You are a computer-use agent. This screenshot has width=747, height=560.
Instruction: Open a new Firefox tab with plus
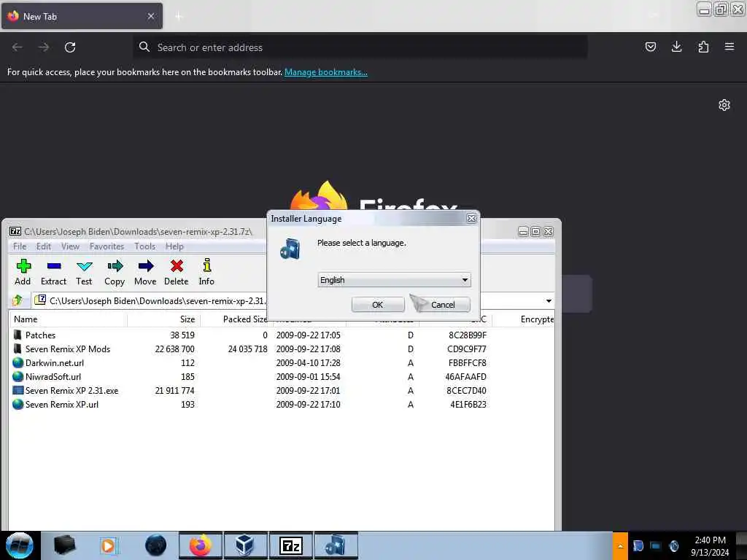(x=179, y=17)
